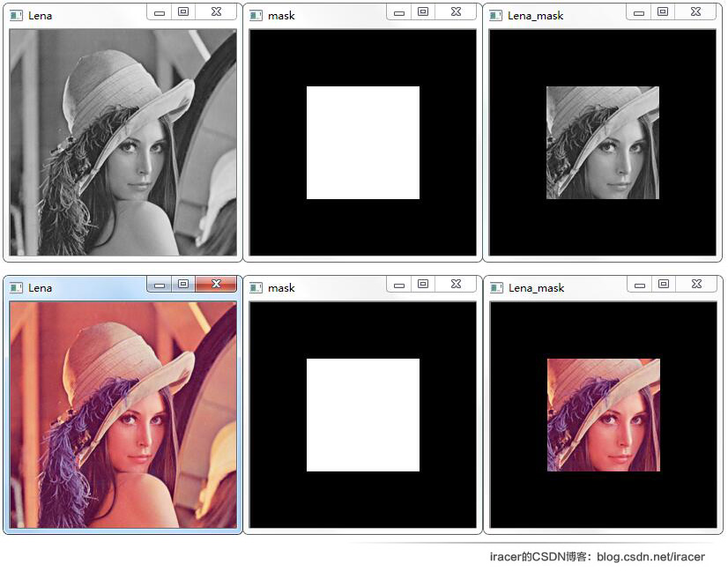Screen dimensions: 728x571
Task: Click the masked grayscale face region in Lena_mask
Action: tap(603, 143)
